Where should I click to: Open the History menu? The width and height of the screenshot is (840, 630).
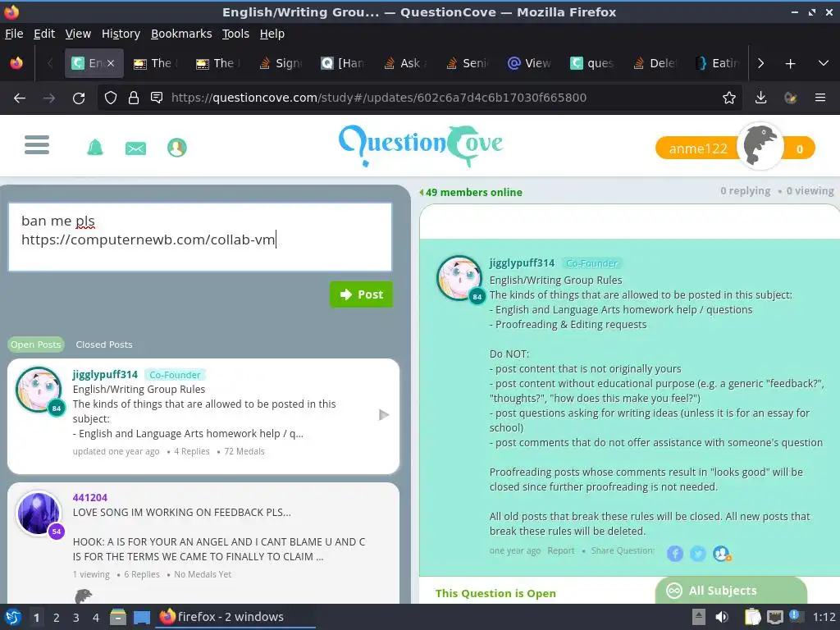tap(121, 34)
